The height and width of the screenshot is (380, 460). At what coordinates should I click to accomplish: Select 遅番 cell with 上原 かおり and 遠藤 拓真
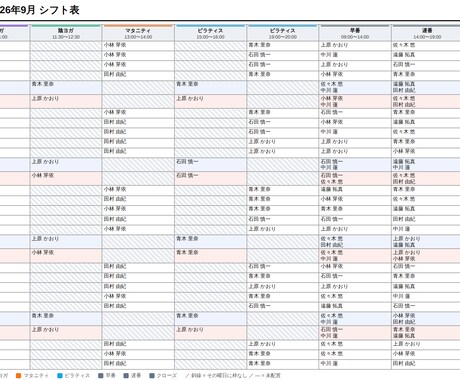(x=426, y=242)
